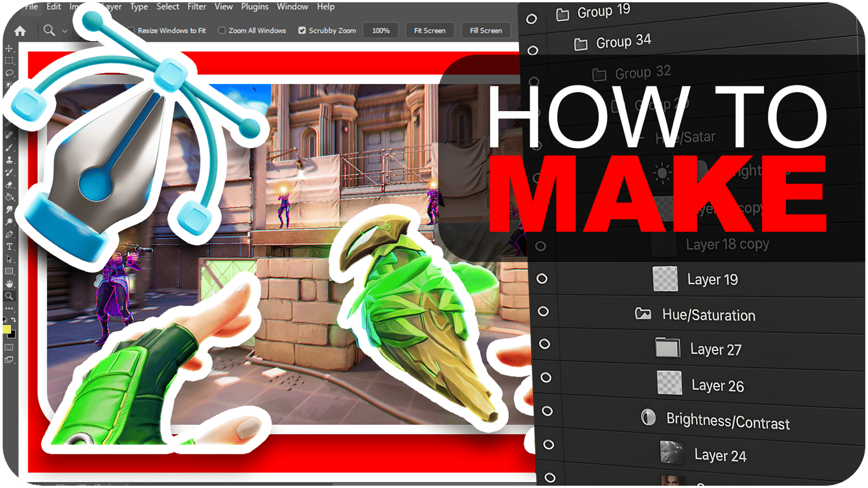Select the Rectangular Marquee tool
The image size is (868, 488).
9,61
